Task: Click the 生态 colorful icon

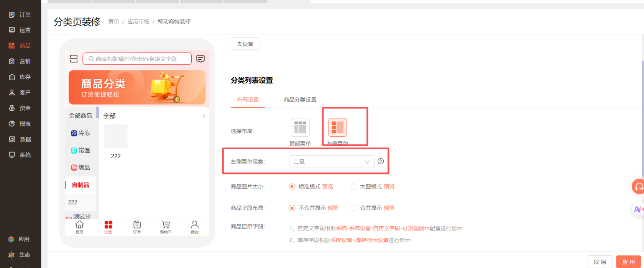Action: coord(11,255)
